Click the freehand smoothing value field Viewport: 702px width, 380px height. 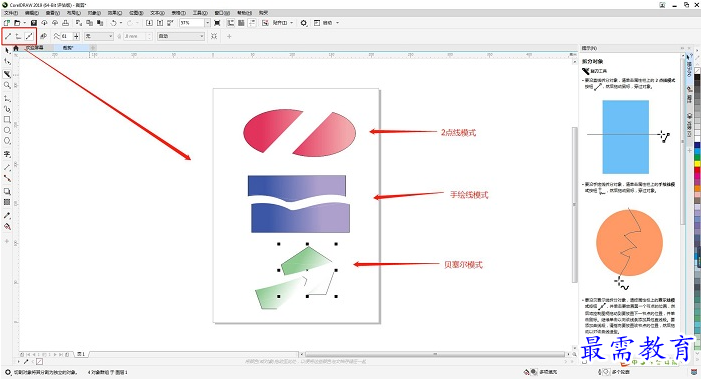67,36
